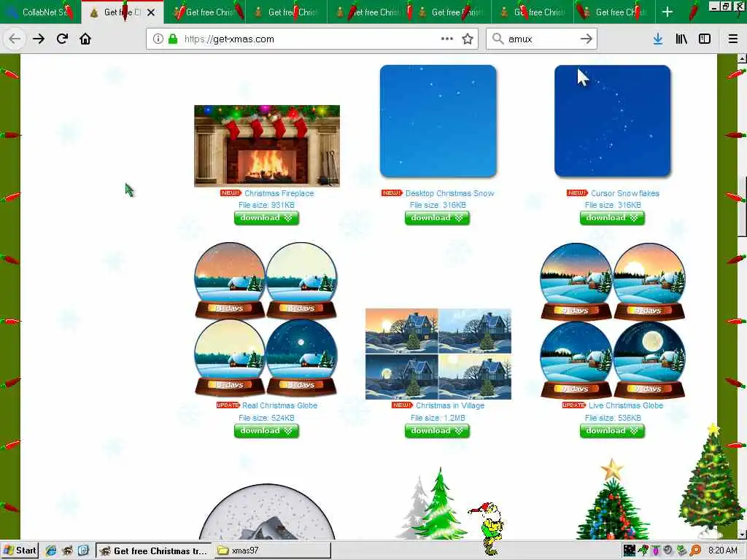The height and width of the screenshot is (560, 747).
Task: Download Cursor Snowflakes
Action: pyautogui.click(x=612, y=218)
